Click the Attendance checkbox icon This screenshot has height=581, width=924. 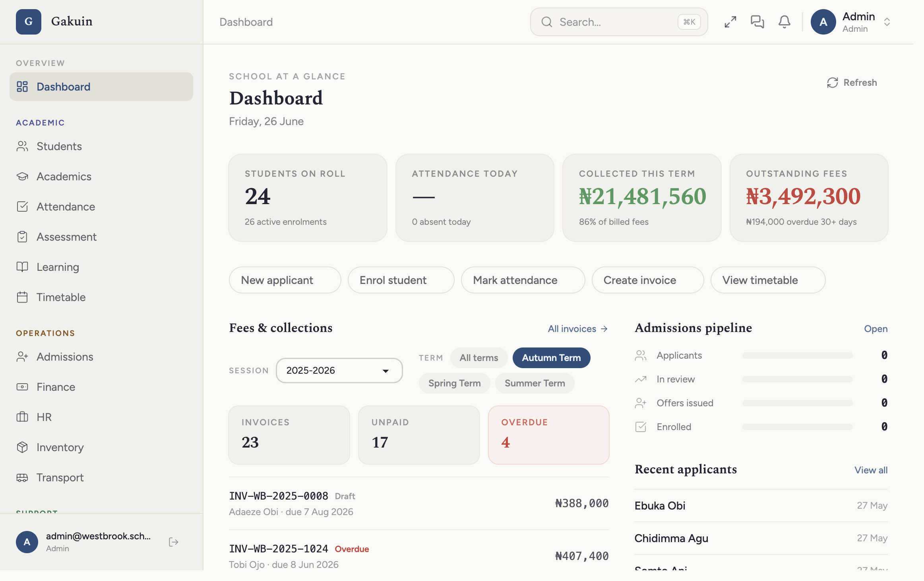[22, 207]
